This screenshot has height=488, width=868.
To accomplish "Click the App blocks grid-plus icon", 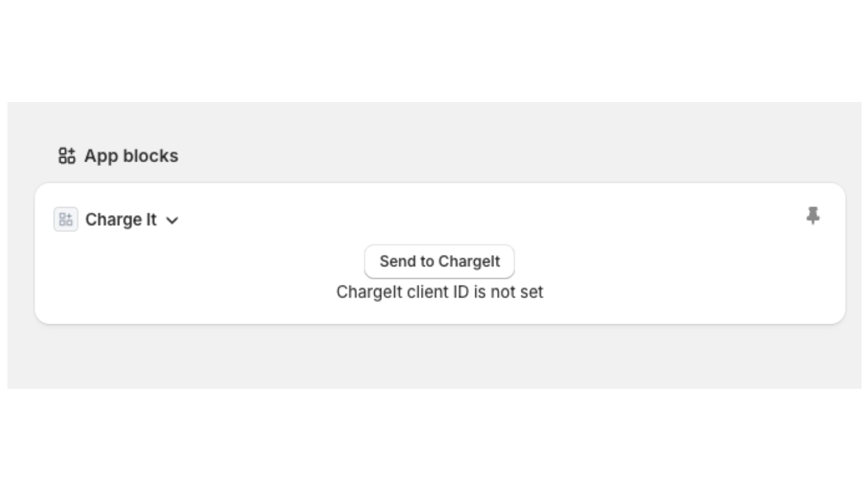I will [67, 156].
